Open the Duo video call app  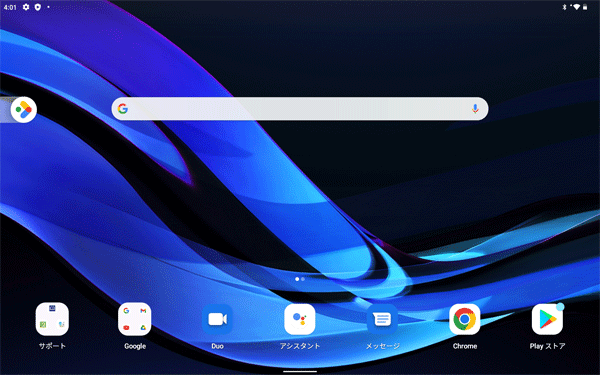point(217,319)
